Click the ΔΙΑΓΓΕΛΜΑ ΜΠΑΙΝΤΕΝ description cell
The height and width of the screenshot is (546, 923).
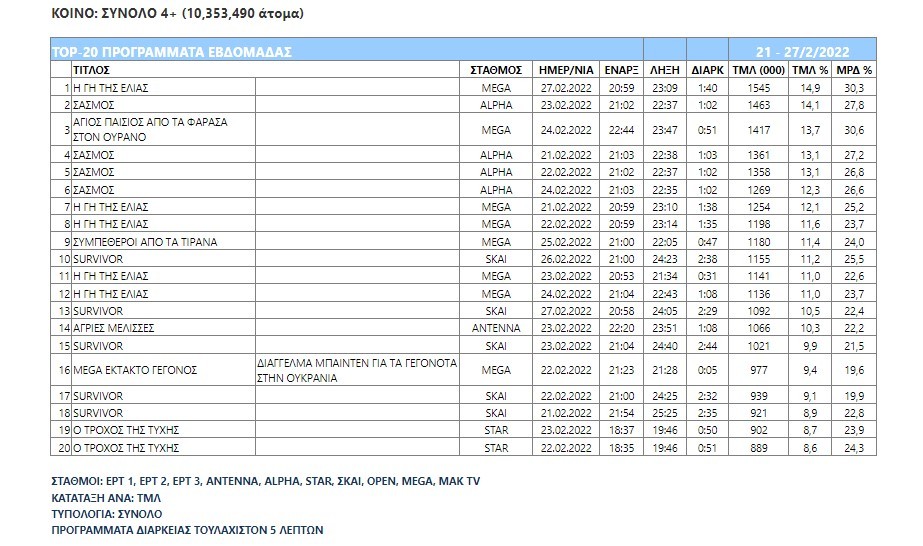click(357, 370)
